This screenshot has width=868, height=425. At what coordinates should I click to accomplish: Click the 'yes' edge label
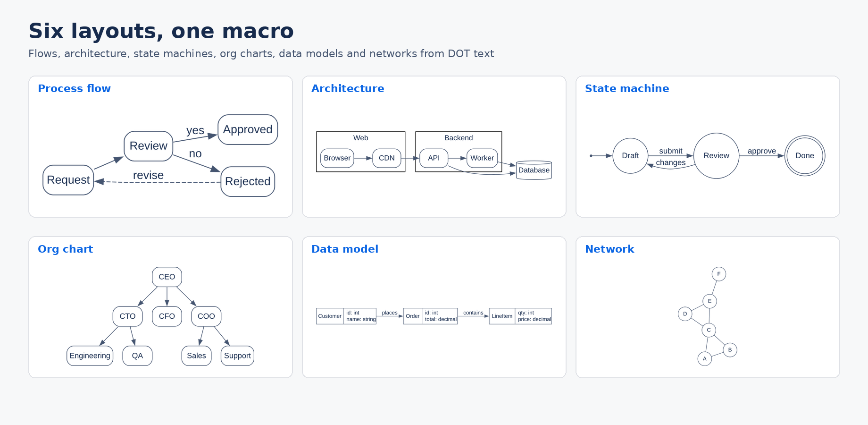(195, 130)
